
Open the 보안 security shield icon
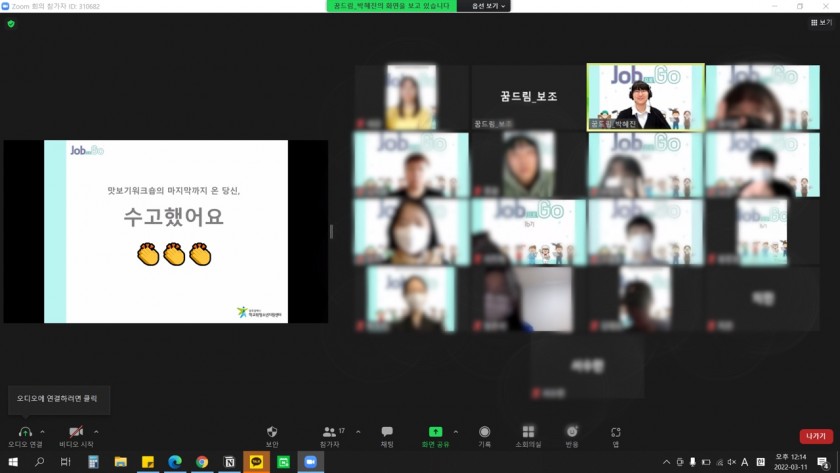pyautogui.click(x=272, y=432)
